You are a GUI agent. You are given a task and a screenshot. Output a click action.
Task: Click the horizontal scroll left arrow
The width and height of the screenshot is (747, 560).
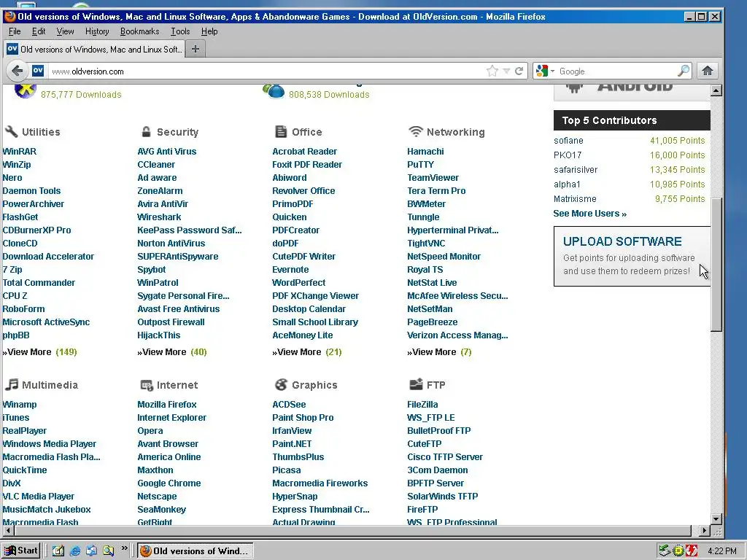coord(7,530)
